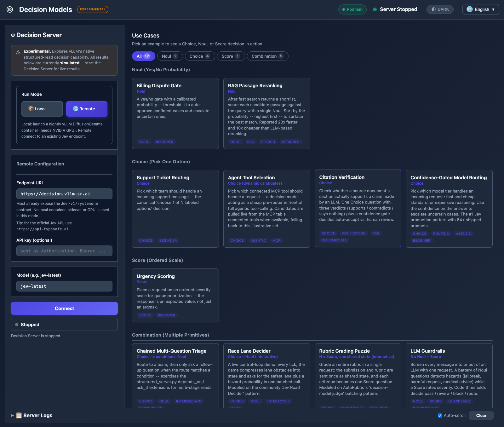Open the Rubric Grading Puzzle card

pos(358,375)
